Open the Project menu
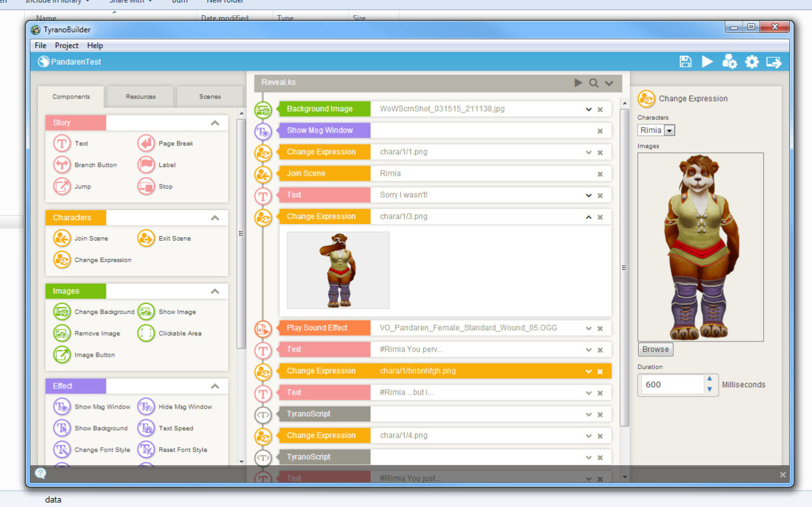Viewport: 812px width, 507px height. pos(67,46)
